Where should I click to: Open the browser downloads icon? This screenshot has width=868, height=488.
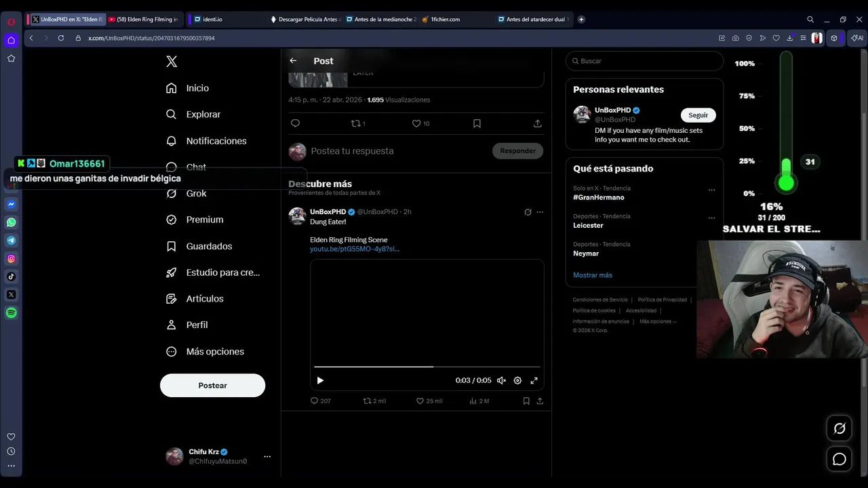789,38
